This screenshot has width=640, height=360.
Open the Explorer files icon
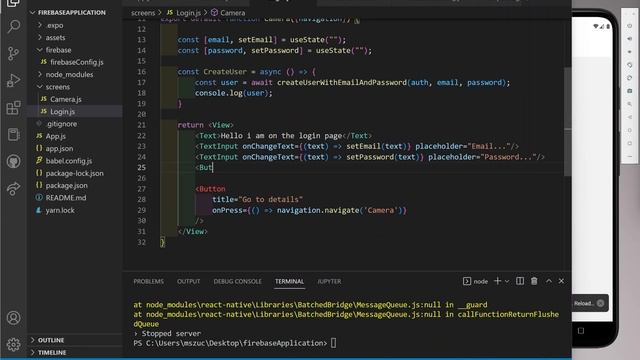[13, 3]
